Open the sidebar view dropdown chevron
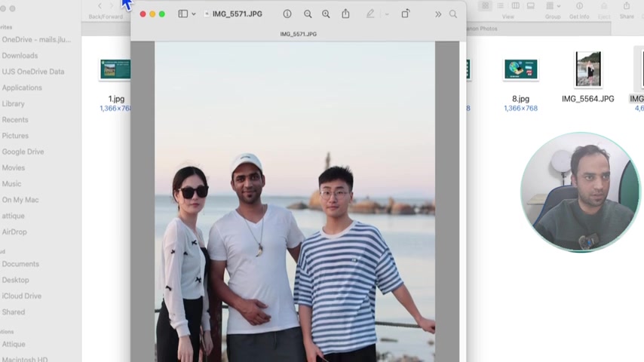The height and width of the screenshot is (362, 644). pos(194,14)
